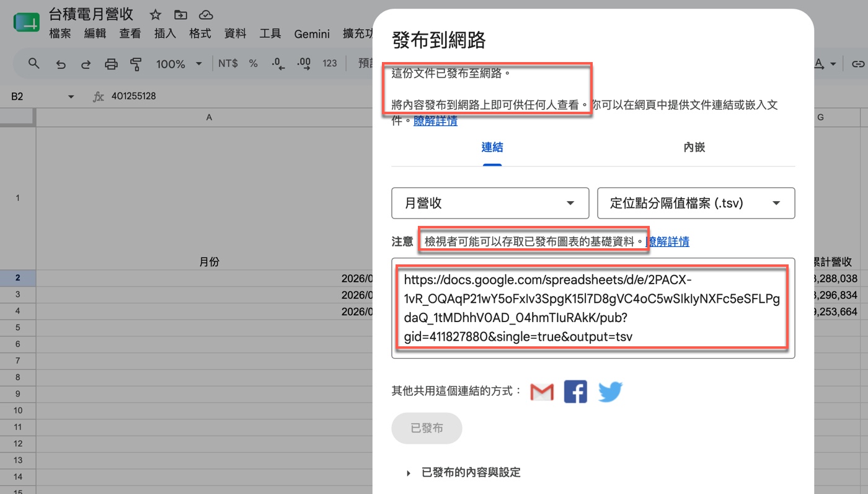Print the spreadsheet
Image resolution: width=868 pixels, height=494 pixels.
(111, 63)
